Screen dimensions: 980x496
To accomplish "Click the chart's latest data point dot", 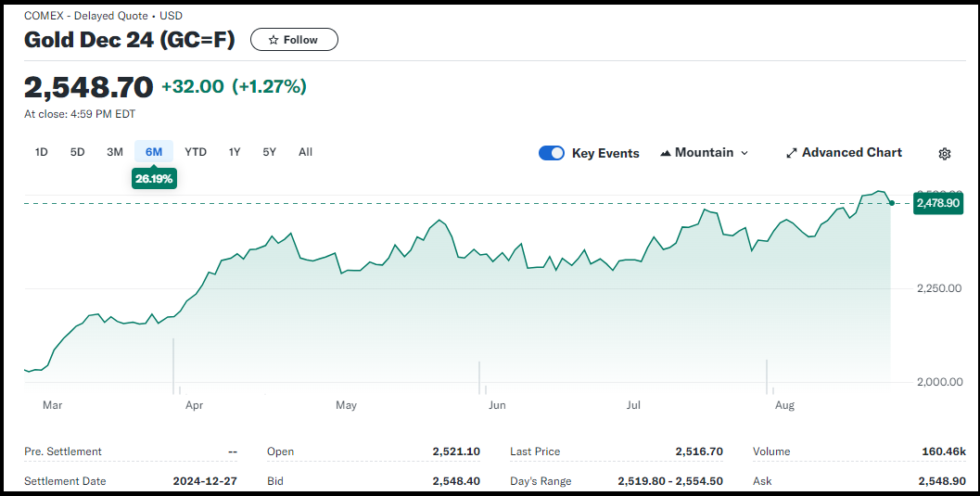I will pyautogui.click(x=891, y=203).
